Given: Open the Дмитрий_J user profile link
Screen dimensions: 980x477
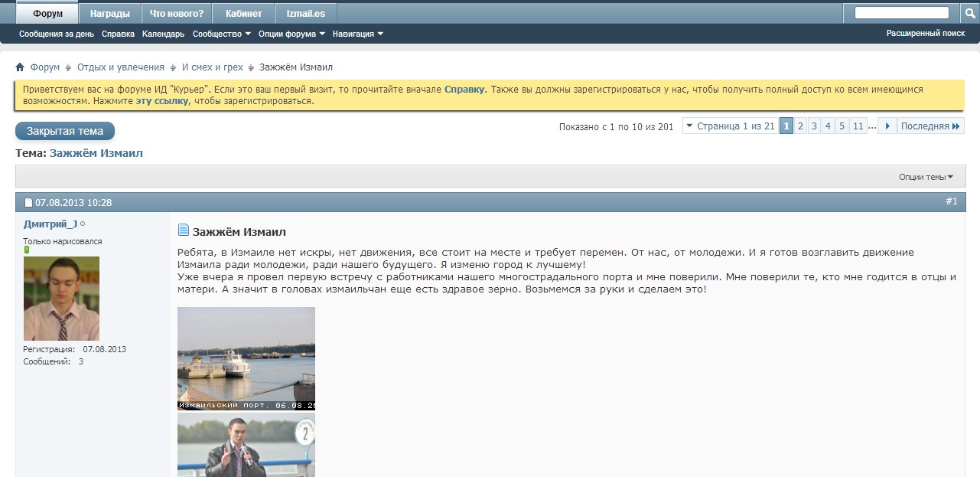Looking at the screenshot, I should point(50,224).
